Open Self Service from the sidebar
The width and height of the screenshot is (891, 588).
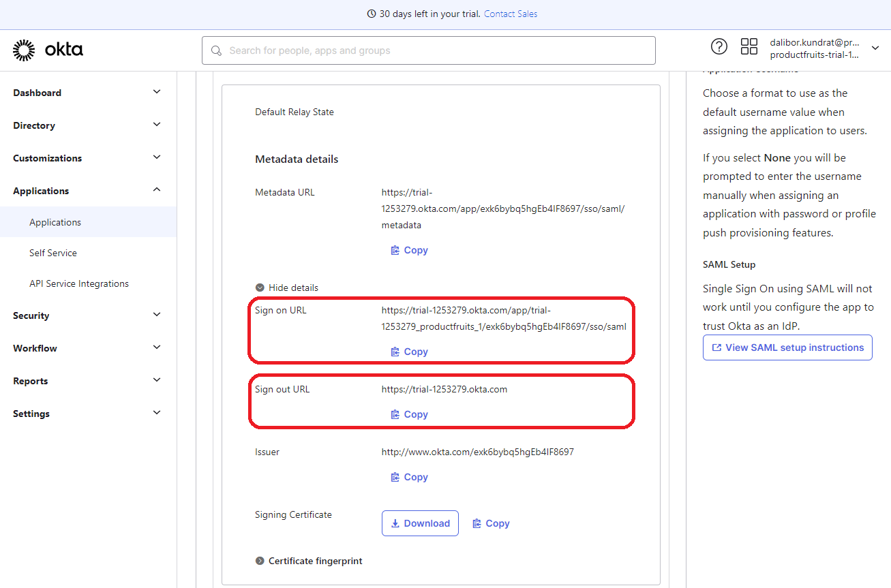[52, 252]
